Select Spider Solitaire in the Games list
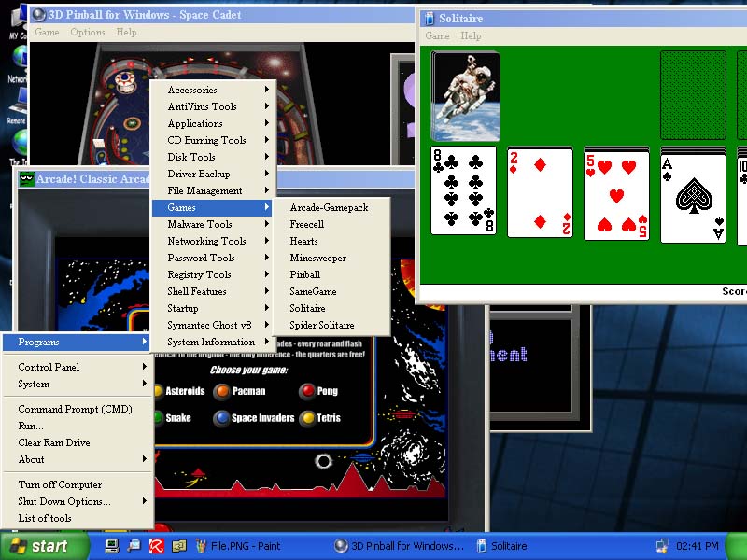The height and width of the screenshot is (560, 747). coord(322,325)
